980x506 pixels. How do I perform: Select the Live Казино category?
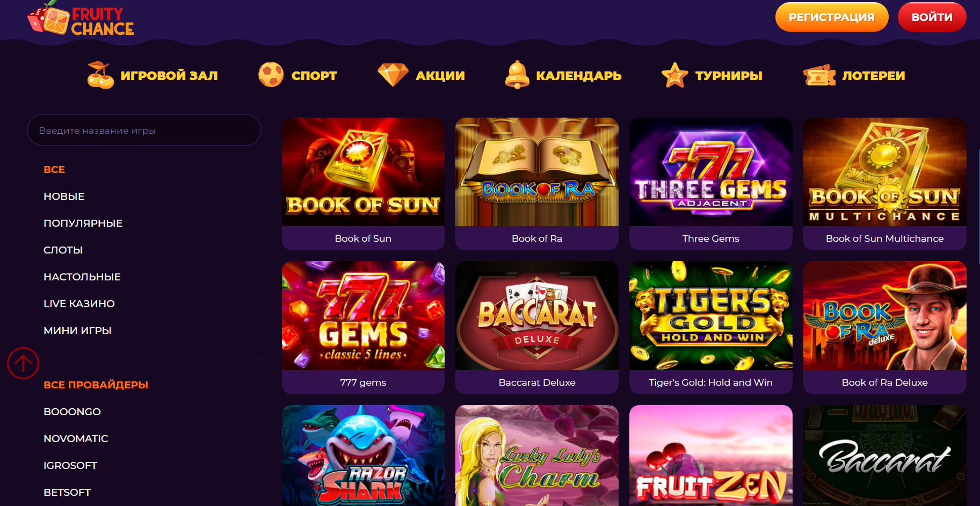coord(79,303)
